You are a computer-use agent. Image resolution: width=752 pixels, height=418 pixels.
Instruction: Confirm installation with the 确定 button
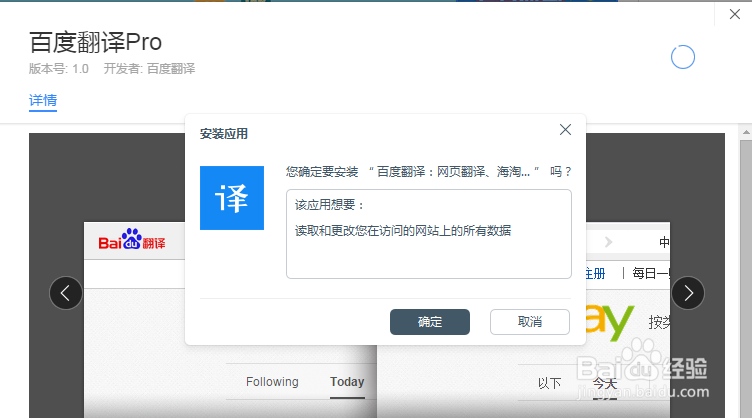pos(430,322)
